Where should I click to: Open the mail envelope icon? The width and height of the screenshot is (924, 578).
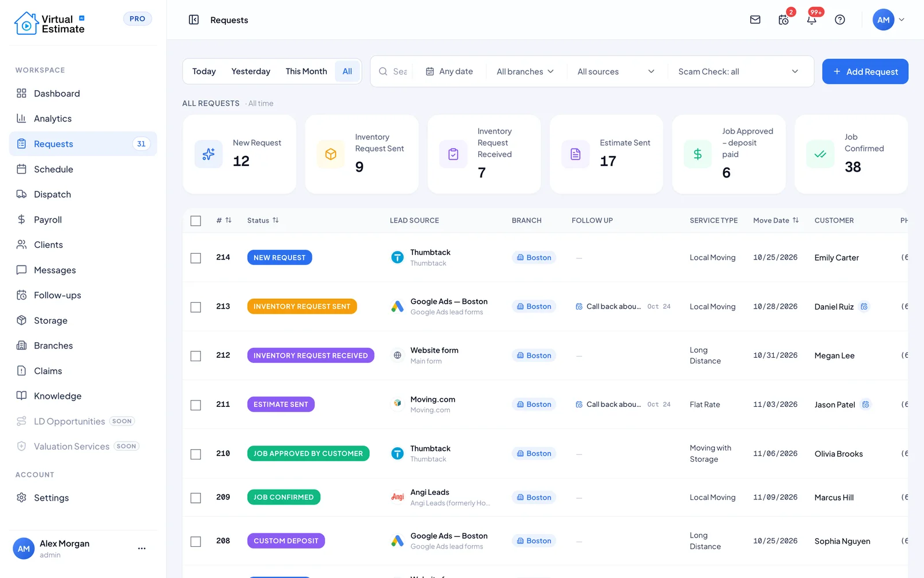(755, 20)
